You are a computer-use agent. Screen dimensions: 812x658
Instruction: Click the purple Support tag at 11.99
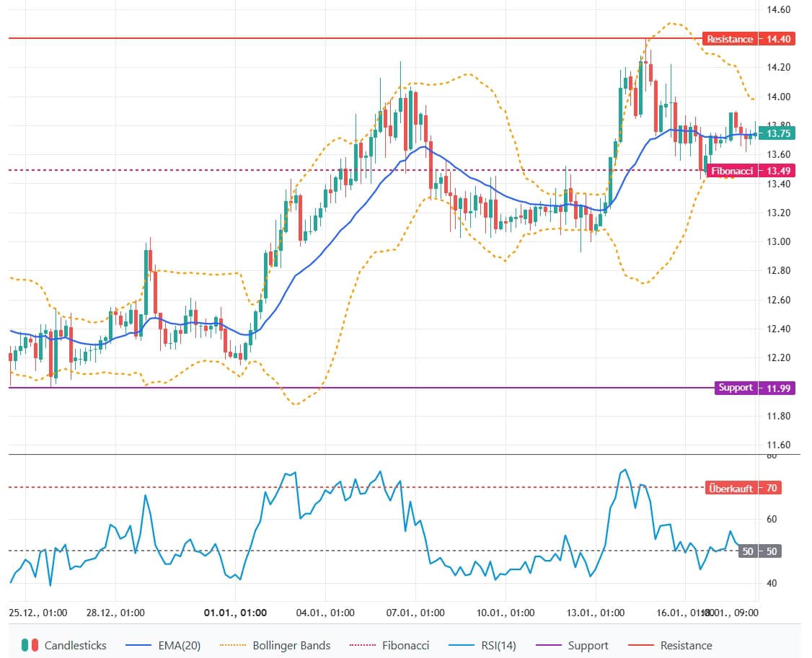pyautogui.click(x=735, y=388)
